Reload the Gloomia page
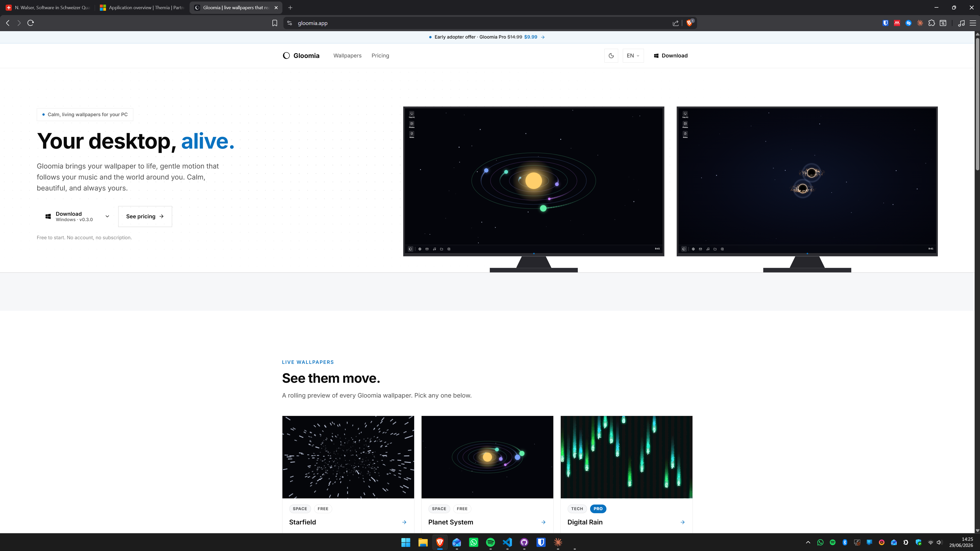The image size is (980, 551). 31,23
